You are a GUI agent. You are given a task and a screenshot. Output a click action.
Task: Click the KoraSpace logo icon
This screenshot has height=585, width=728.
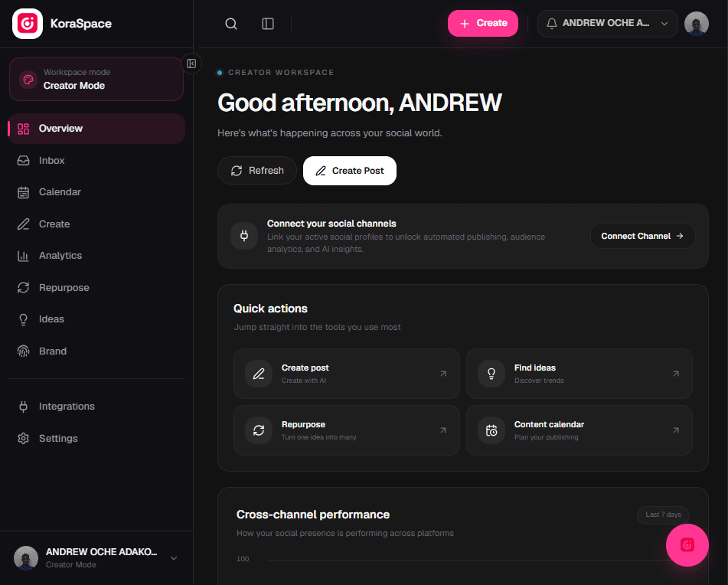[x=28, y=24]
